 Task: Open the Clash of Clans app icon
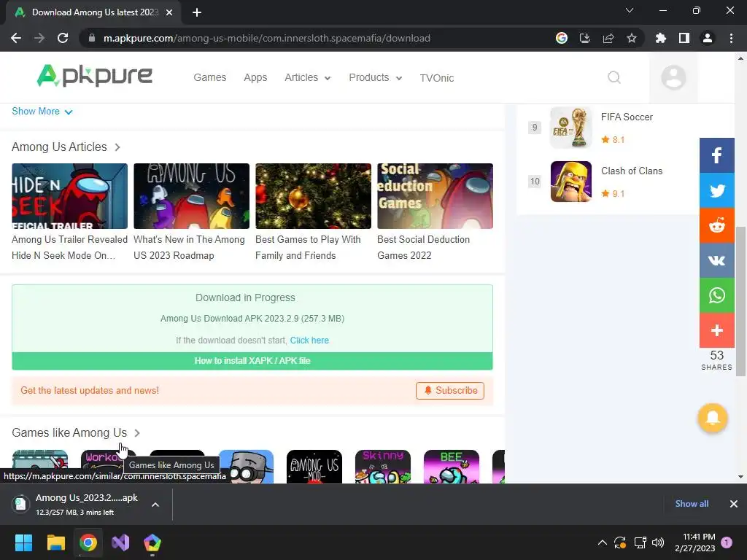point(570,182)
